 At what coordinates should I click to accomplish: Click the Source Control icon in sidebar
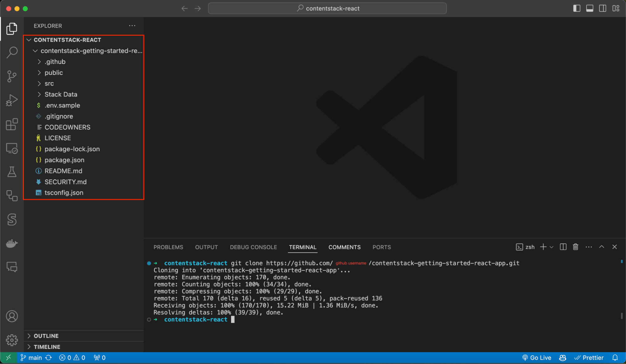[12, 76]
